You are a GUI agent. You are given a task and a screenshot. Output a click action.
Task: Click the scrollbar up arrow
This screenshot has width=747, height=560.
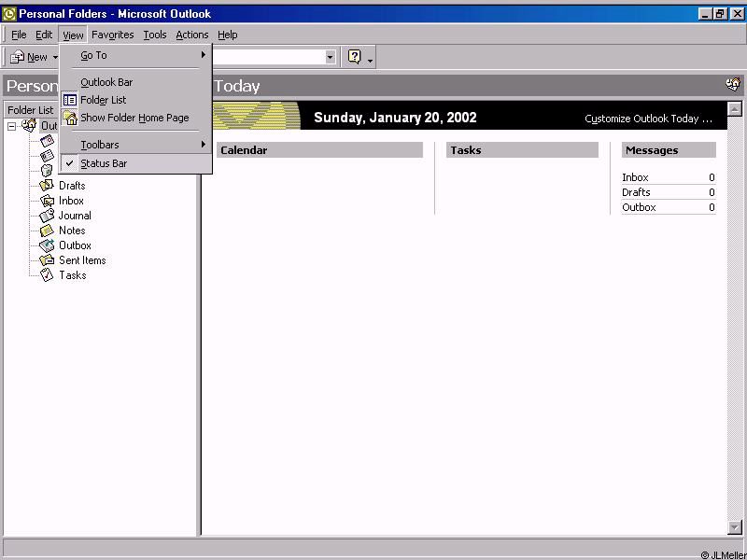click(735, 109)
